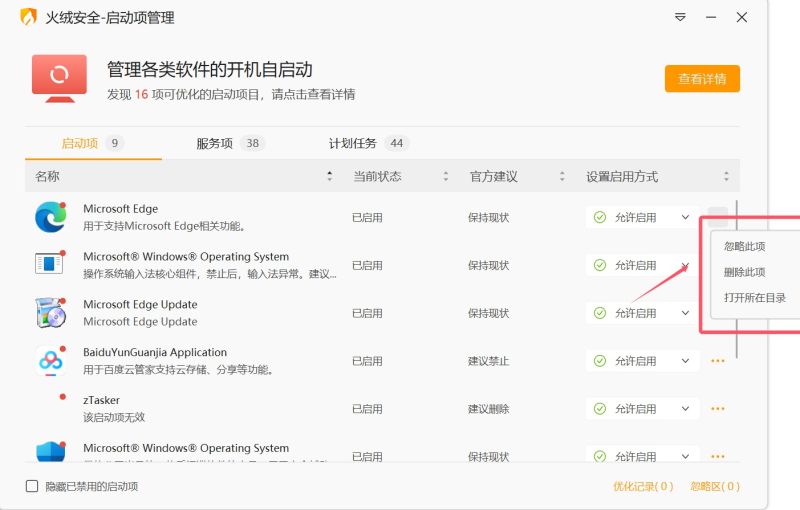Click the Huorong flame logo icon

[x=29, y=17]
